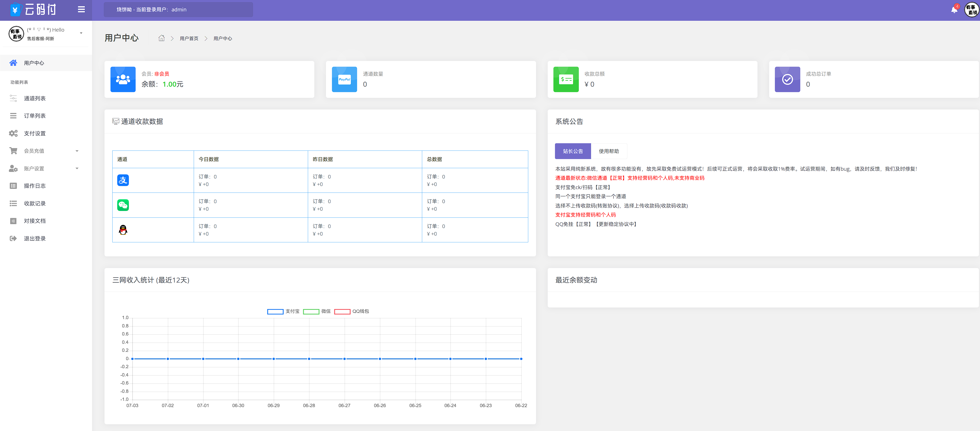Image resolution: width=980 pixels, height=431 pixels.
Task: Click the 支付设置 gears icon
Action: pyautogui.click(x=13, y=133)
